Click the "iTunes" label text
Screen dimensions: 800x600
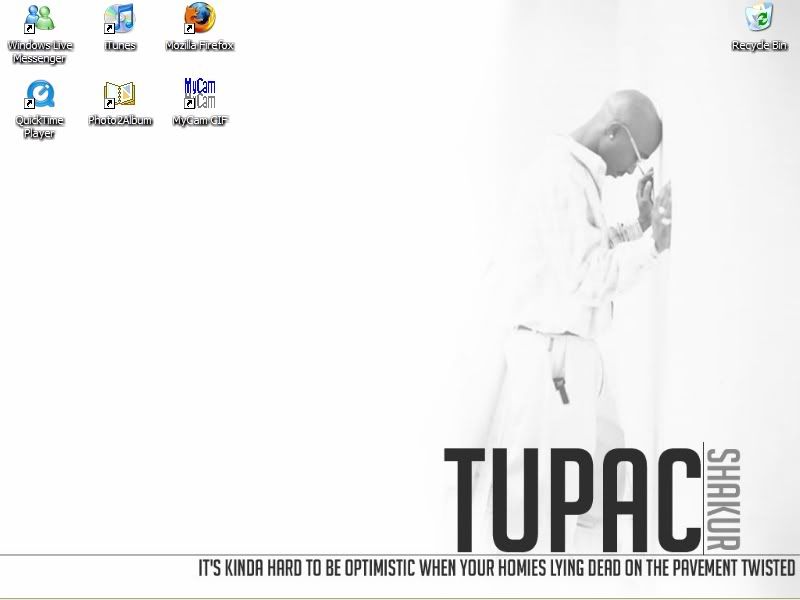coord(120,45)
